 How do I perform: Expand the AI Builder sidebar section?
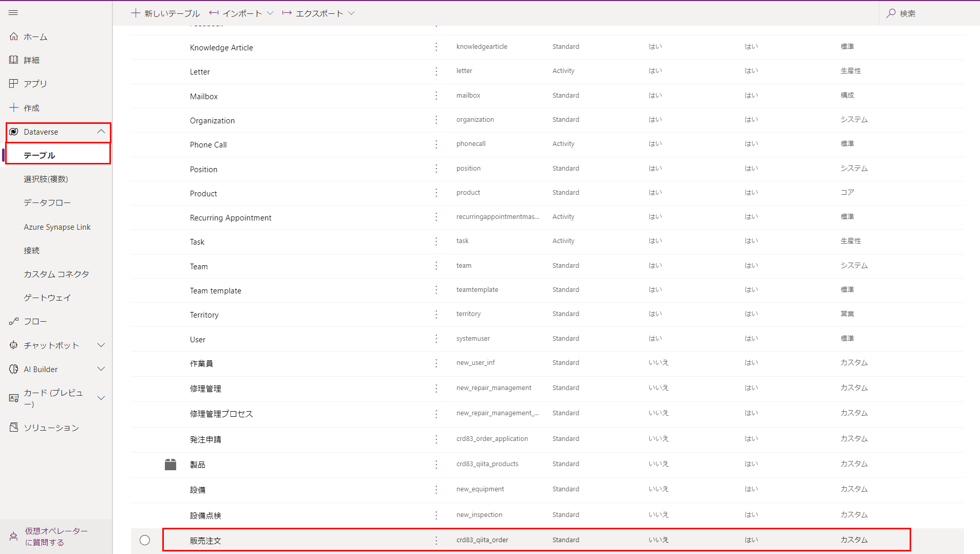(101, 368)
